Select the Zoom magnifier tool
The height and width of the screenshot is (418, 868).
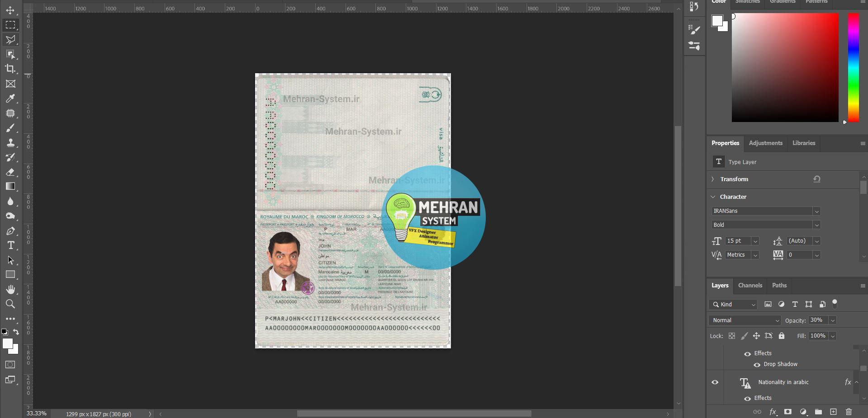coord(10,304)
